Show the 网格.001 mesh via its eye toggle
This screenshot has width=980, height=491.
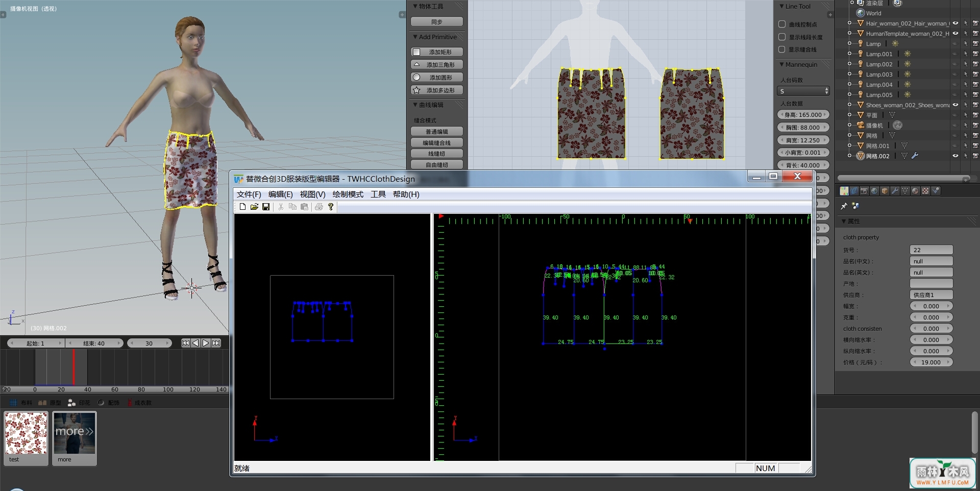coord(955,146)
